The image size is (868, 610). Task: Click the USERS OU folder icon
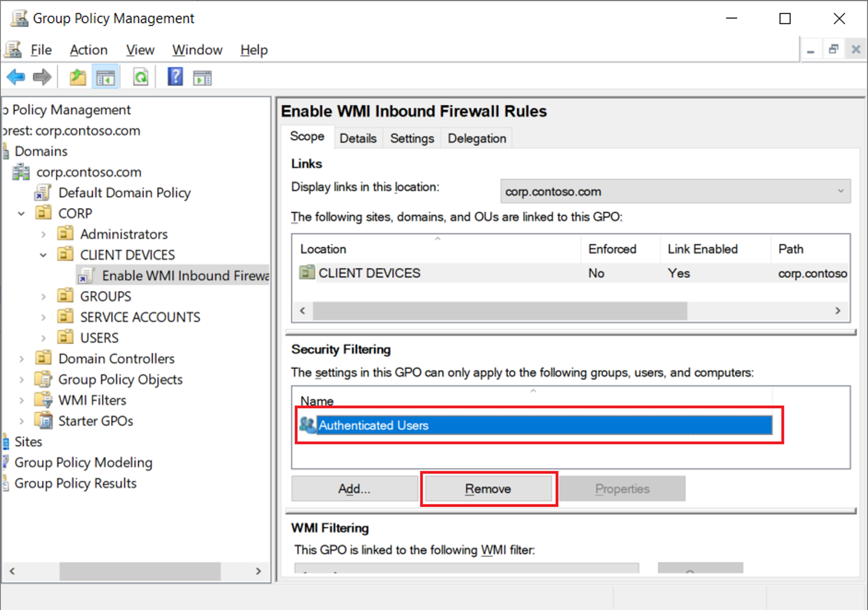(65, 337)
